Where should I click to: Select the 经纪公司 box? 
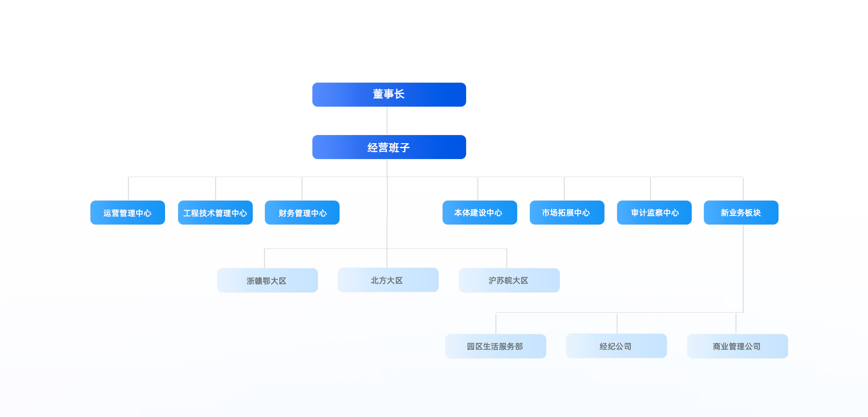616,346
